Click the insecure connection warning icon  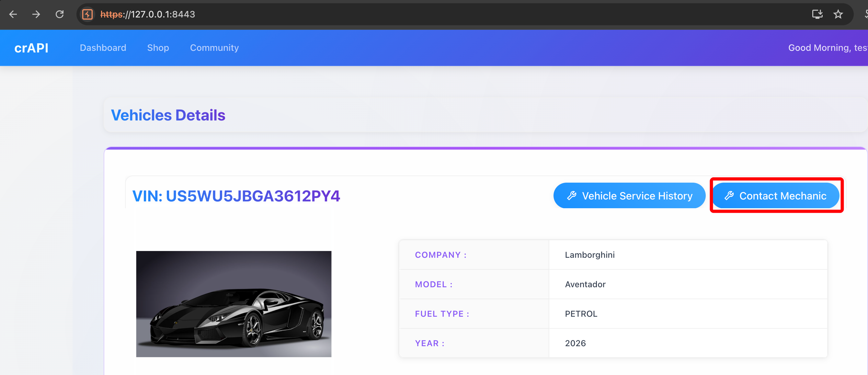point(87,14)
